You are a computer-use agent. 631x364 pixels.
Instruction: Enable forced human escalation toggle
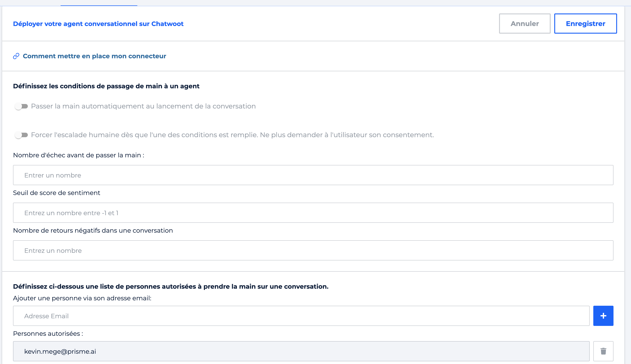tap(21, 135)
